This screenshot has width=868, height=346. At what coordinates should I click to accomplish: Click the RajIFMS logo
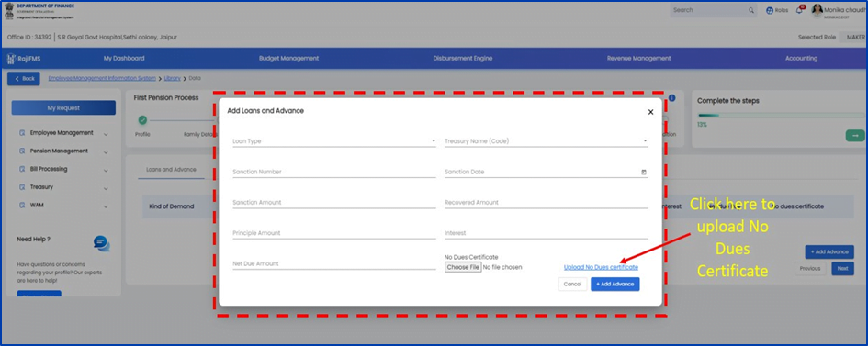coord(24,59)
